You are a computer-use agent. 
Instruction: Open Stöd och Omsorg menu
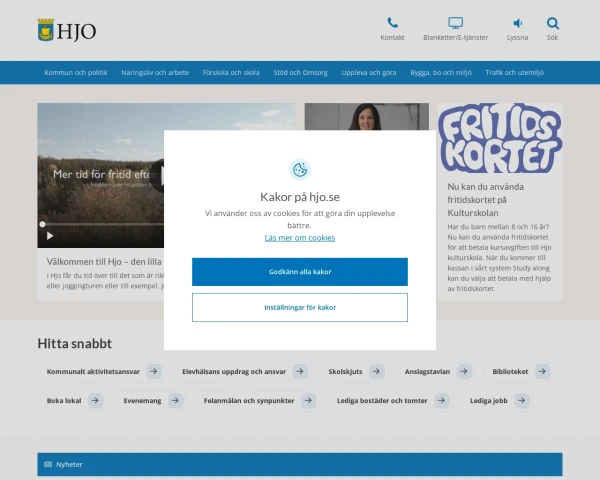300,72
